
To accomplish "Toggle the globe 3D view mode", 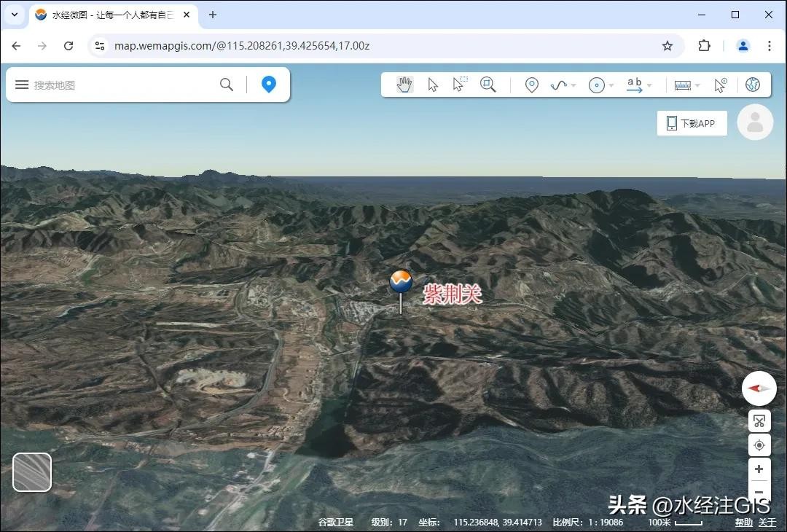I will pos(753,85).
